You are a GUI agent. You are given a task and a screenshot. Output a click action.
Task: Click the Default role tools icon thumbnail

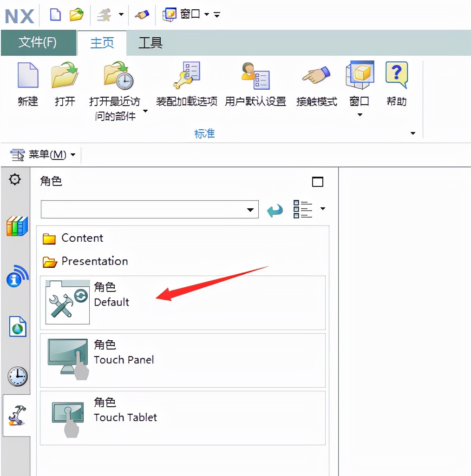68,302
